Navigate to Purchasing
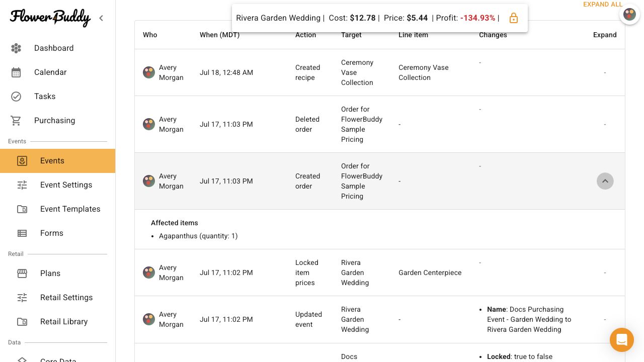Viewport: 644px width, 362px height. tap(58, 121)
